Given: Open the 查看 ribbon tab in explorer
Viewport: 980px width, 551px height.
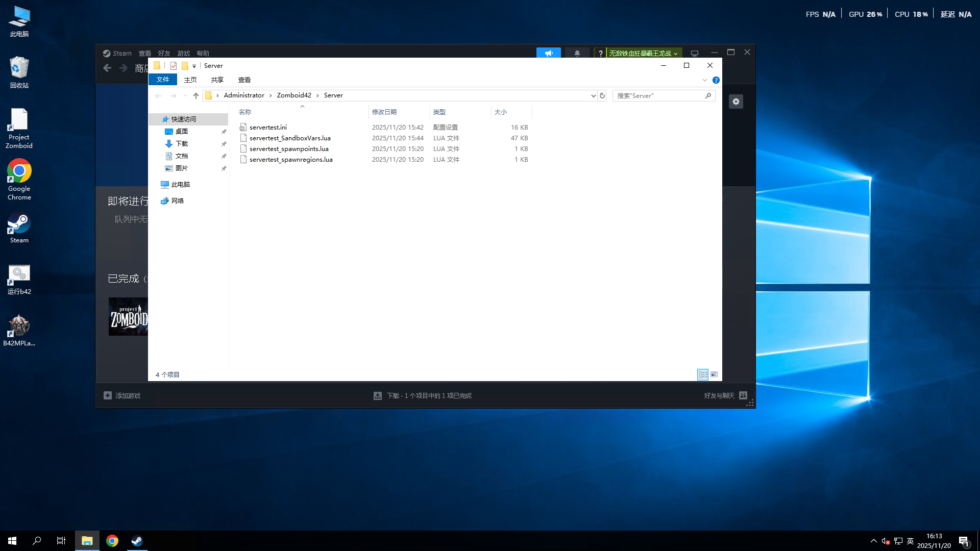Looking at the screenshot, I should pyautogui.click(x=244, y=80).
